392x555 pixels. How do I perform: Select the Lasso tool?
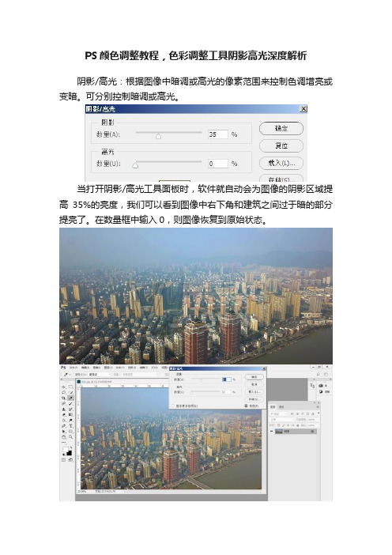64,393
